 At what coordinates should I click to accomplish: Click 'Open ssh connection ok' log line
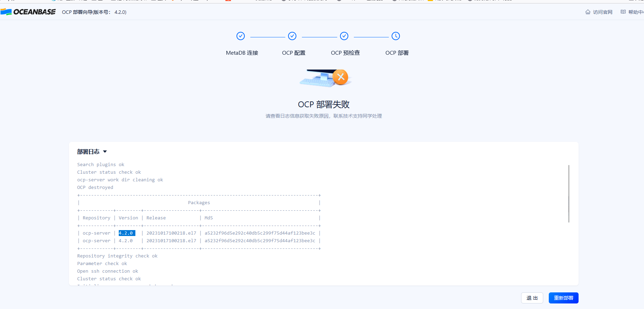108,271
